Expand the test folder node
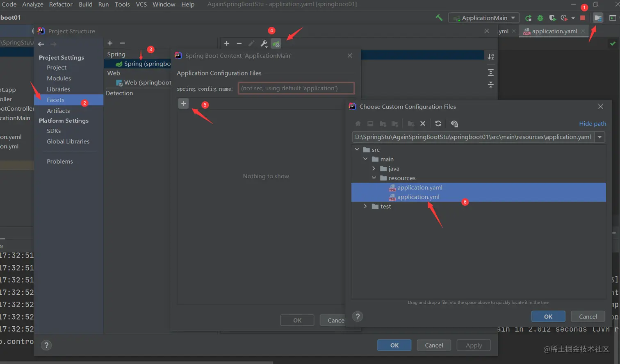This screenshot has width=620, height=364. pos(365,206)
